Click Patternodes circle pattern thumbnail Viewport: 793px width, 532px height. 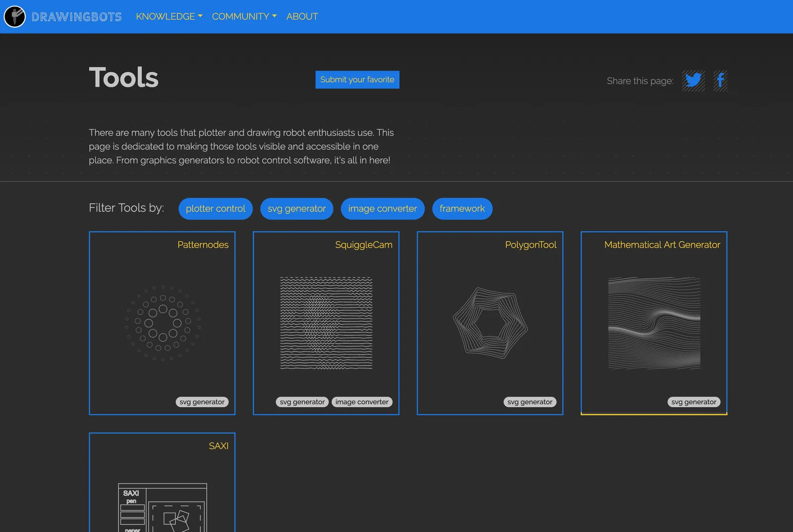coord(163,323)
